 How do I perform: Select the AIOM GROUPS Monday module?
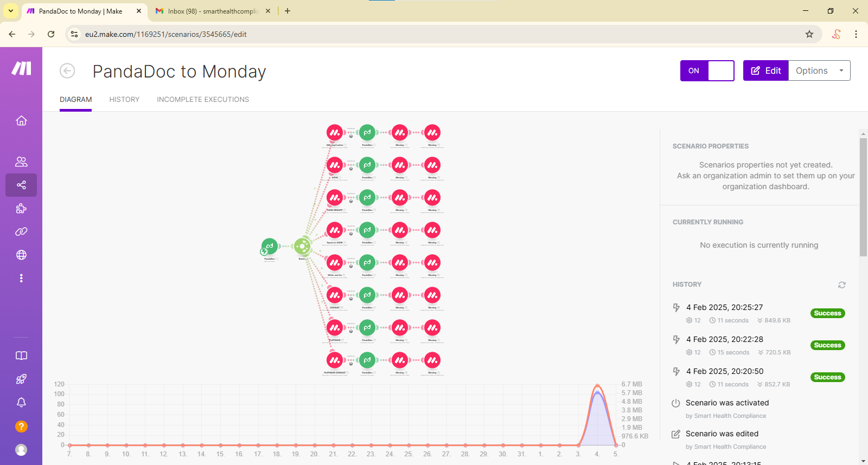click(335, 198)
